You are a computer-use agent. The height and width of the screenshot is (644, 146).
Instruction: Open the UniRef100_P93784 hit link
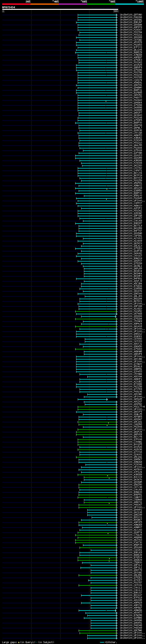click(131, 32)
